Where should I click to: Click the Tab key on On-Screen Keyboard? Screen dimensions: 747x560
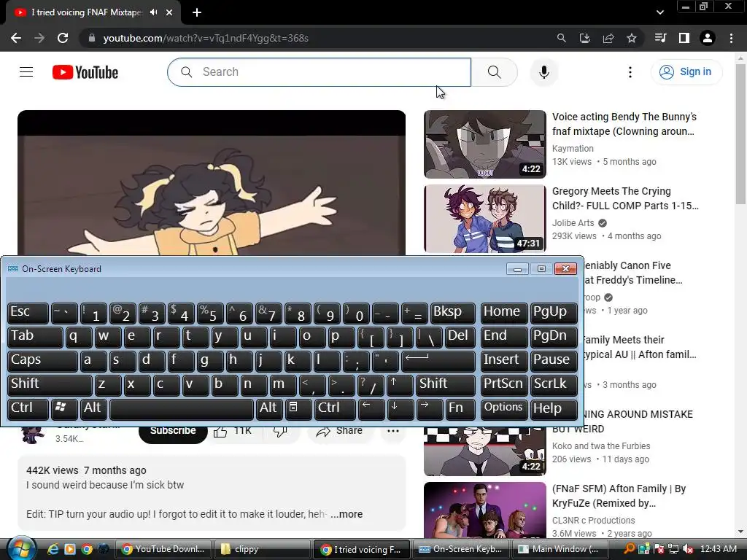point(35,337)
